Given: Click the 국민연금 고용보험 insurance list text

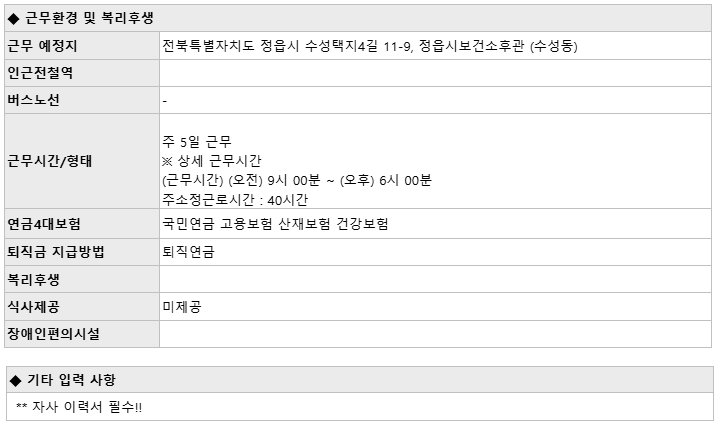Looking at the screenshot, I should point(275,224).
